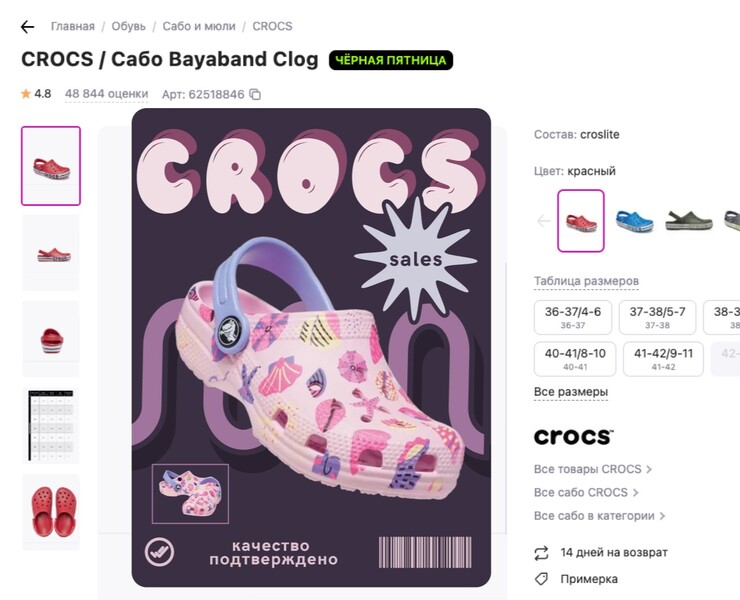Screen dimensions: 740x600
Task: Copy the article number with copy icon
Action: (x=255, y=94)
